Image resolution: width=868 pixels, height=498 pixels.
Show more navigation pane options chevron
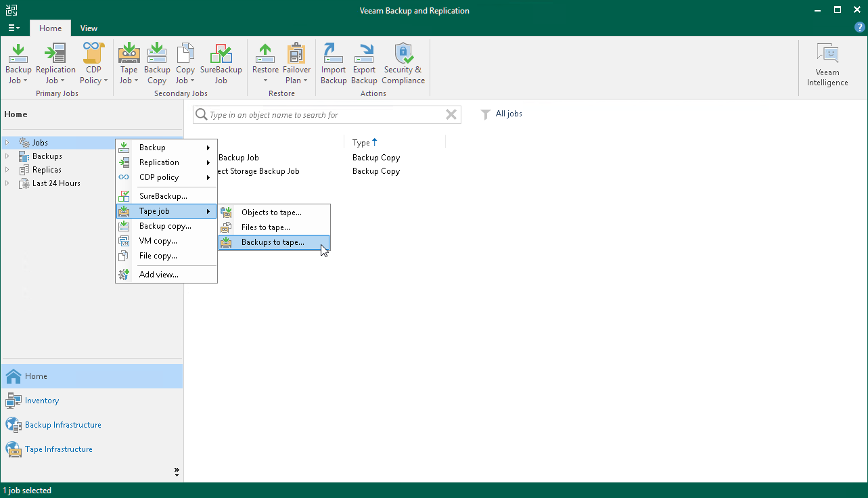coord(177,472)
